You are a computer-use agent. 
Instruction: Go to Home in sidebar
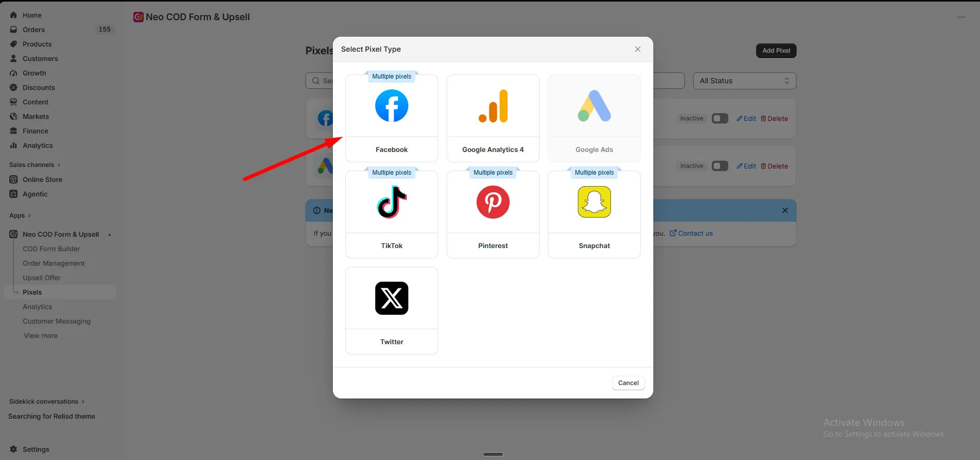[x=32, y=15]
